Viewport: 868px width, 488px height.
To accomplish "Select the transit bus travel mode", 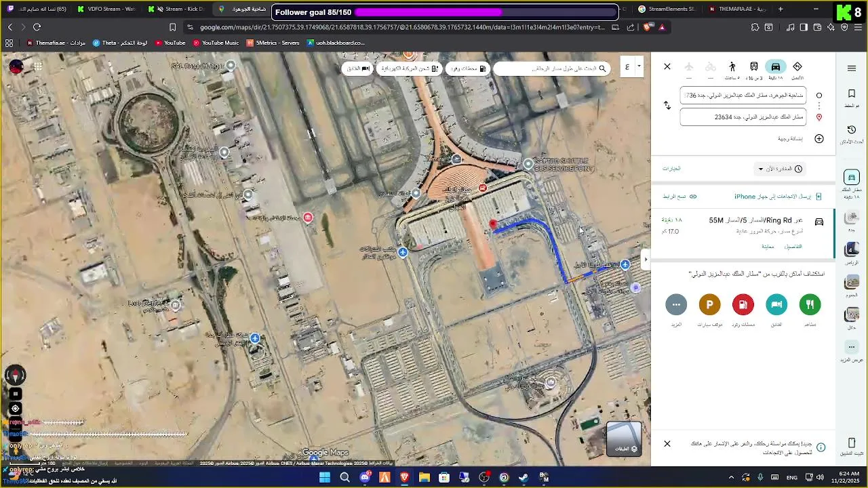I will [753, 66].
